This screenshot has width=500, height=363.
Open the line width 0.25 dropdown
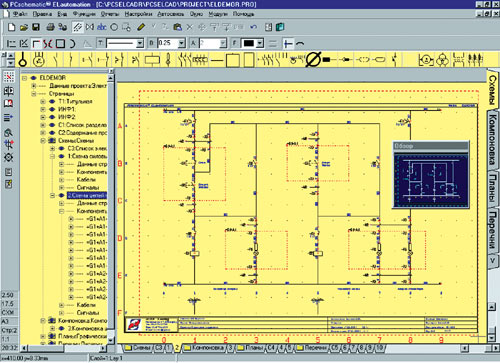tap(181, 43)
